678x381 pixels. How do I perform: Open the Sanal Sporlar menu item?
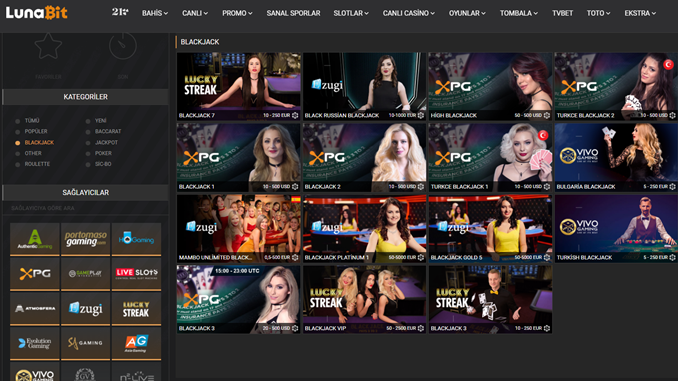tap(293, 13)
